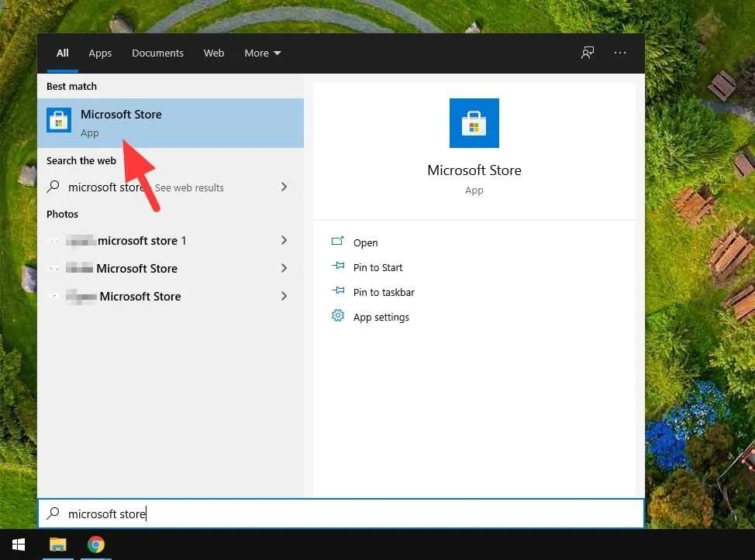Viewport: 755px width, 560px height.
Task: Open Google Chrome from the taskbar
Action: coord(96,545)
